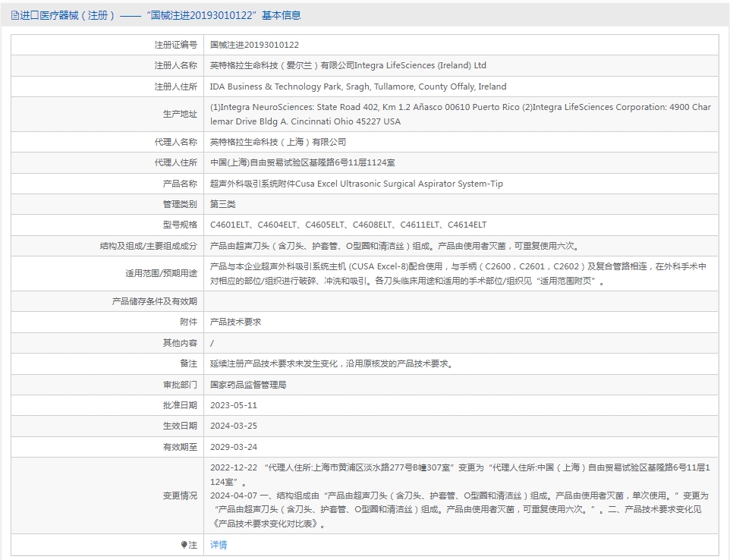This screenshot has width=730, height=560.
Task: Click the 结构及组成/主要组成成分 label
Action: pos(149,246)
